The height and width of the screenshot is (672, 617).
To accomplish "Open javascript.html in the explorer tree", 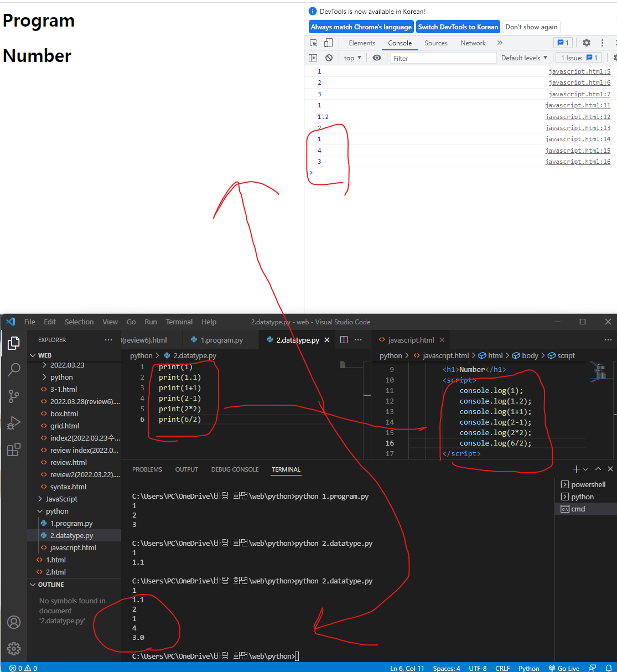I will click(x=73, y=547).
